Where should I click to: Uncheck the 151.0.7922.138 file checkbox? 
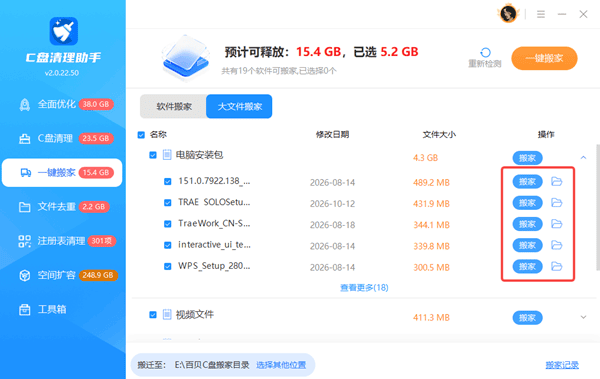click(x=168, y=181)
